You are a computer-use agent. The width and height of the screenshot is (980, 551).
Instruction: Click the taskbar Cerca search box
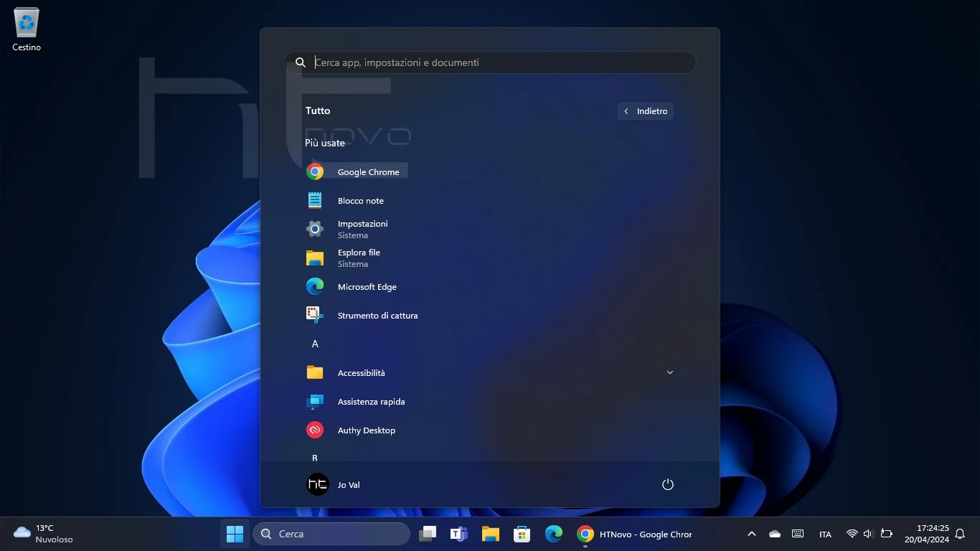pos(331,534)
